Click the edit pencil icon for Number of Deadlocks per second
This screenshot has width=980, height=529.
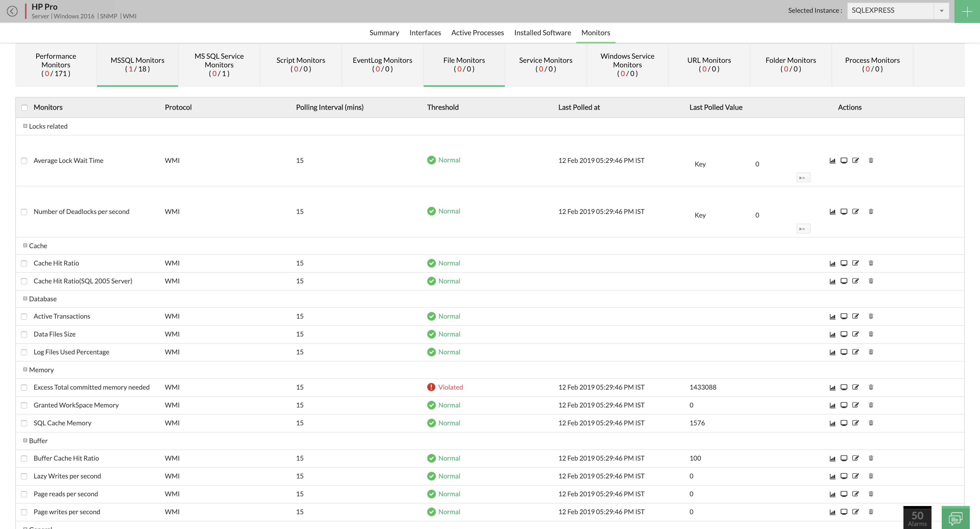point(856,211)
